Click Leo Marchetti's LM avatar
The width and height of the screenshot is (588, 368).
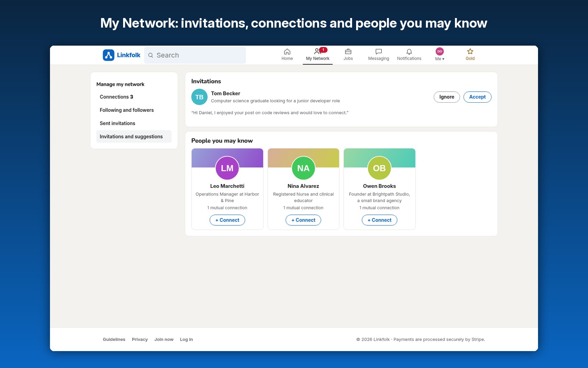[227, 168]
